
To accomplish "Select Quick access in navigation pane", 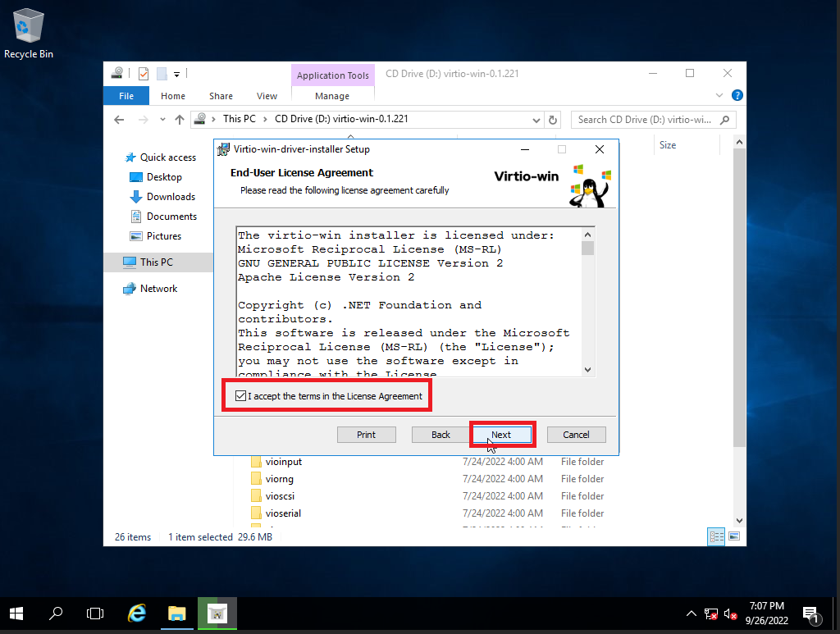I will (168, 157).
